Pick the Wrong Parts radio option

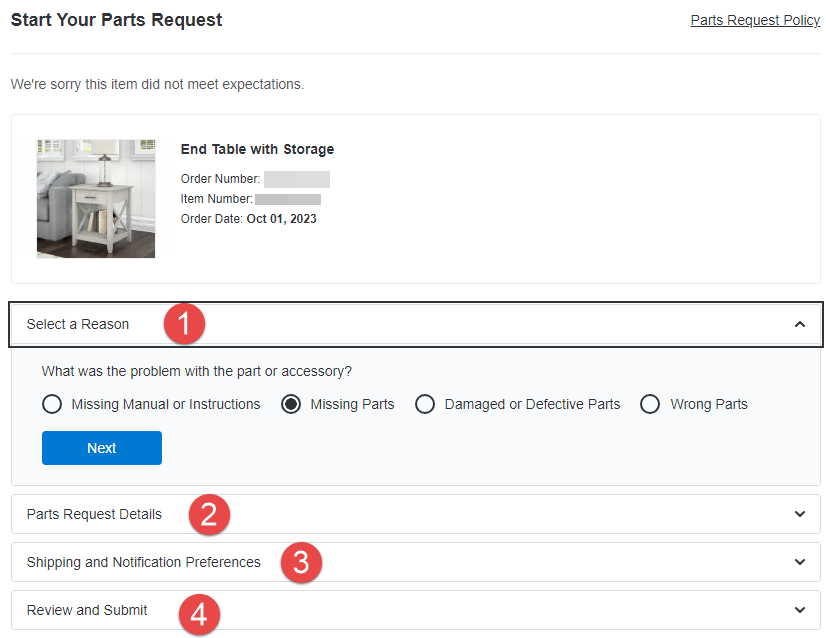click(x=650, y=405)
